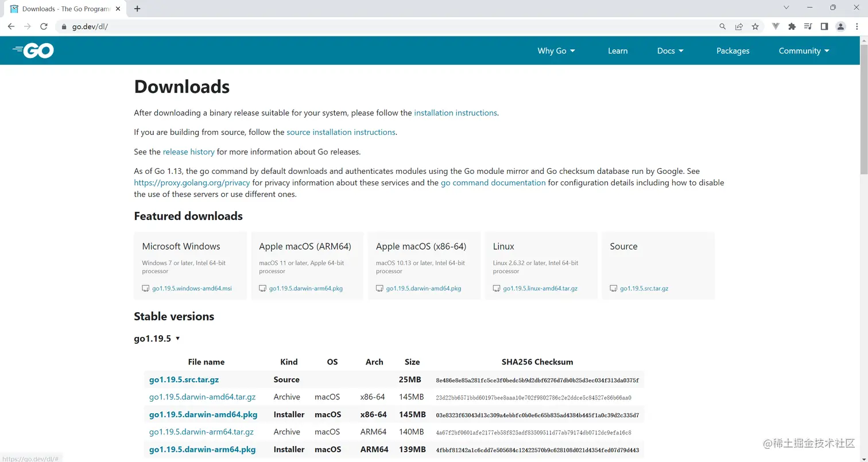The height and width of the screenshot is (462, 868).
Task: Click the "Stable versions" heading
Action: click(174, 316)
